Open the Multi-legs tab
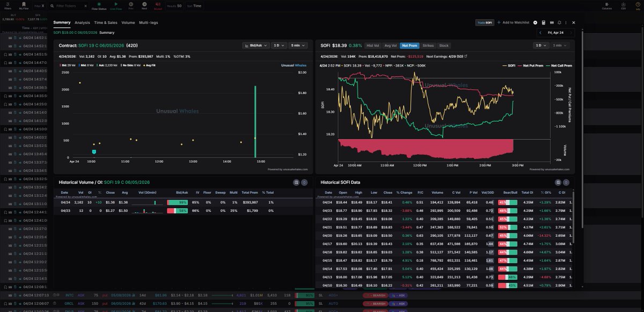 [x=149, y=23]
